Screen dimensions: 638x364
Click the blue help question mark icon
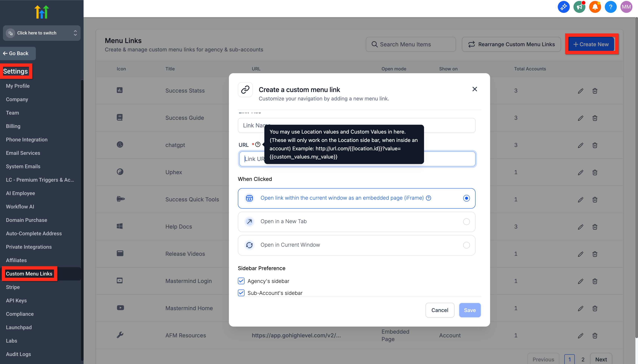610,7
